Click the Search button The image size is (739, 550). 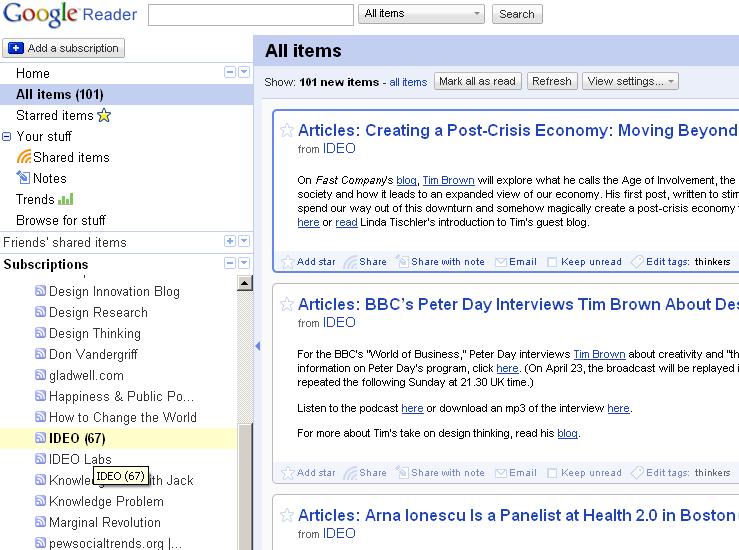pyautogui.click(x=517, y=14)
